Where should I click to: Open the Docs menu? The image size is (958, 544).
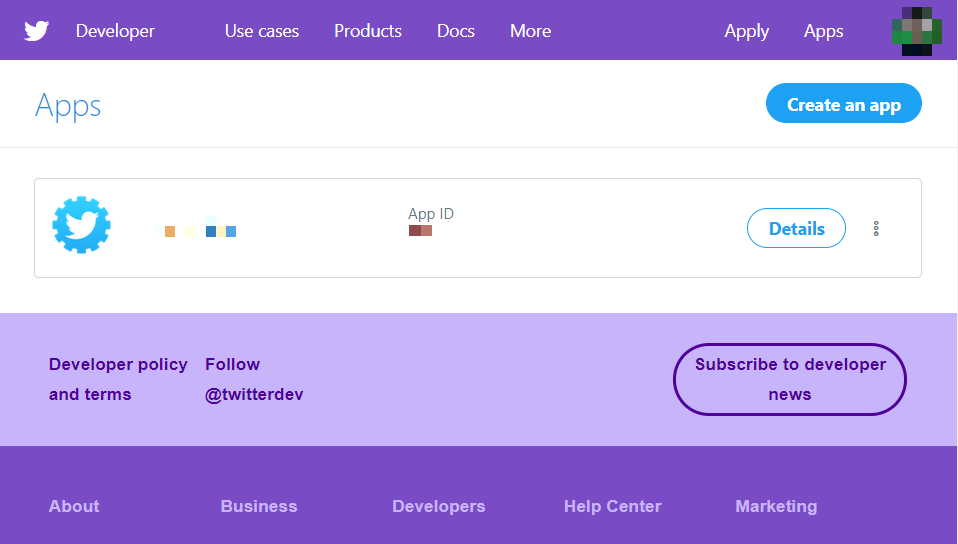456,31
